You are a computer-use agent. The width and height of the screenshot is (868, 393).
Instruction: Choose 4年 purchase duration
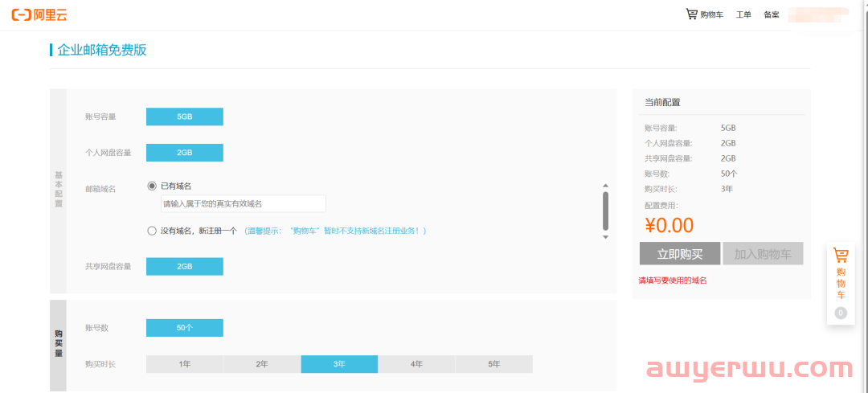coord(416,364)
